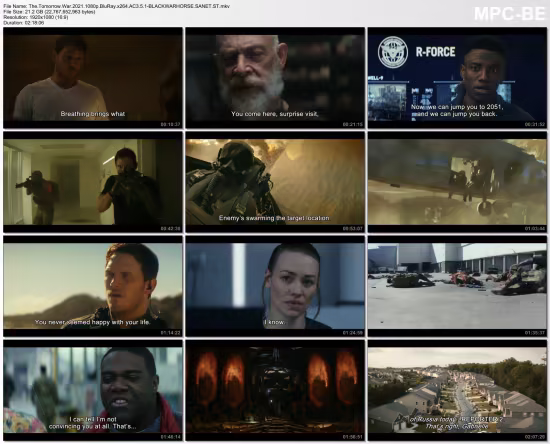This screenshot has width=550, height=444.
Task: Select the thumbnail subtitled 'I can tell I'm not convincing you'
Action: click(93, 390)
